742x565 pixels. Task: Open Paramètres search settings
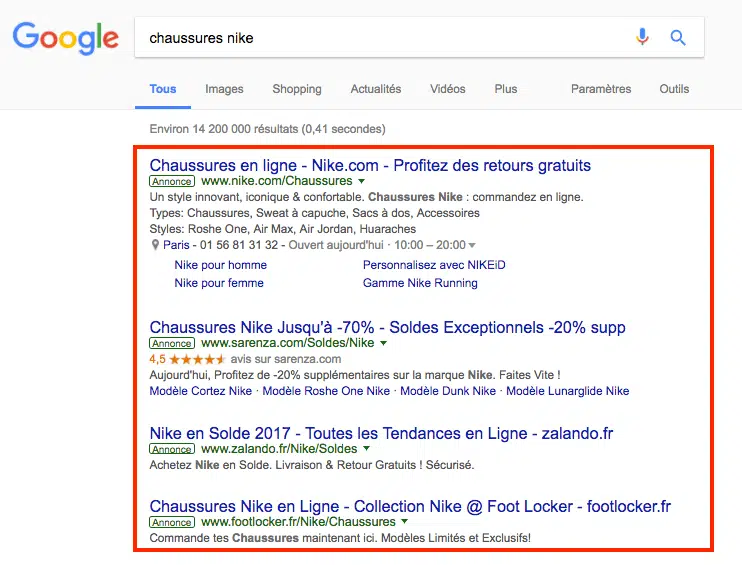[601, 89]
